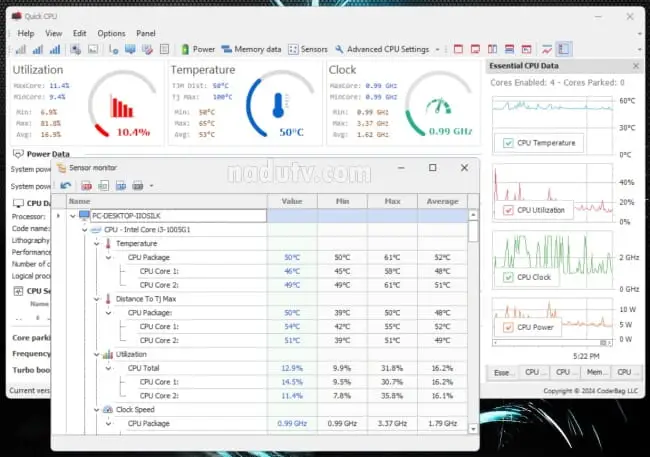This screenshot has width=650, height=457.
Task: Open the View menu
Action: 53,33
